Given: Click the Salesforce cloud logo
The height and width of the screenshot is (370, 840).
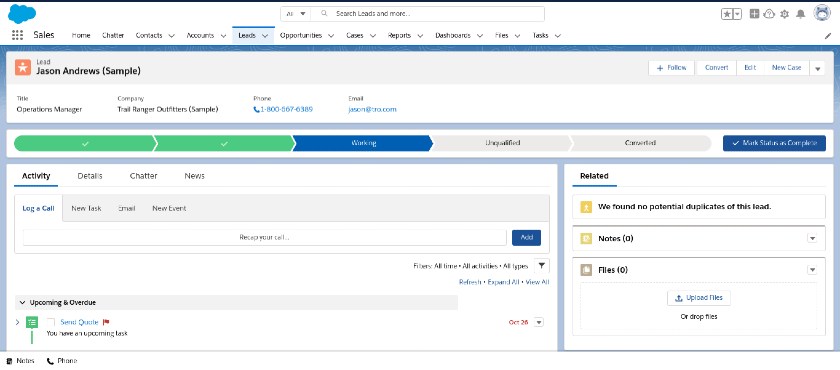Looking at the screenshot, I should coord(22,13).
